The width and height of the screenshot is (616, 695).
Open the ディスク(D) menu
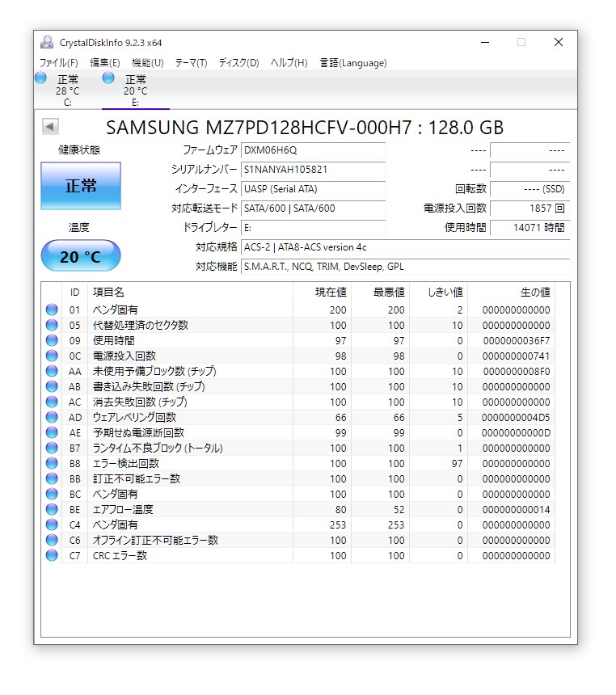coord(239,63)
